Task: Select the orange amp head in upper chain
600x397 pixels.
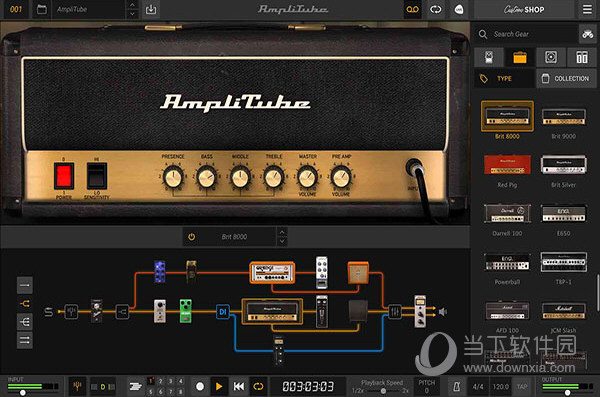Action: click(272, 273)
